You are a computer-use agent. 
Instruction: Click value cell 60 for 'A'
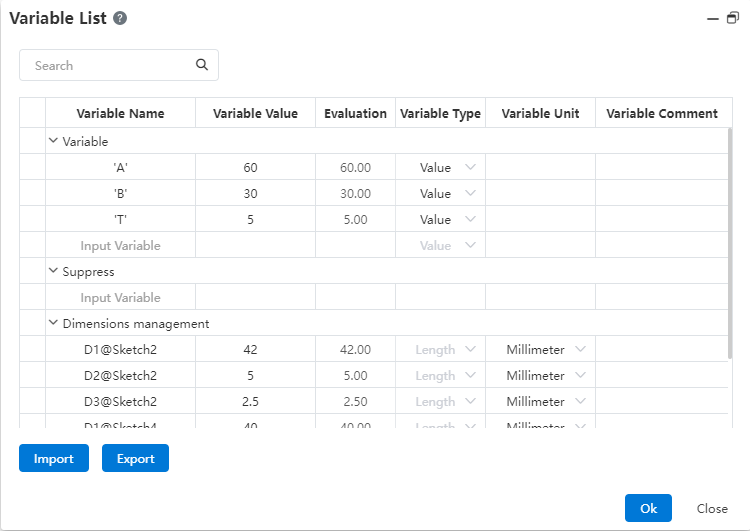pos(255,167)
